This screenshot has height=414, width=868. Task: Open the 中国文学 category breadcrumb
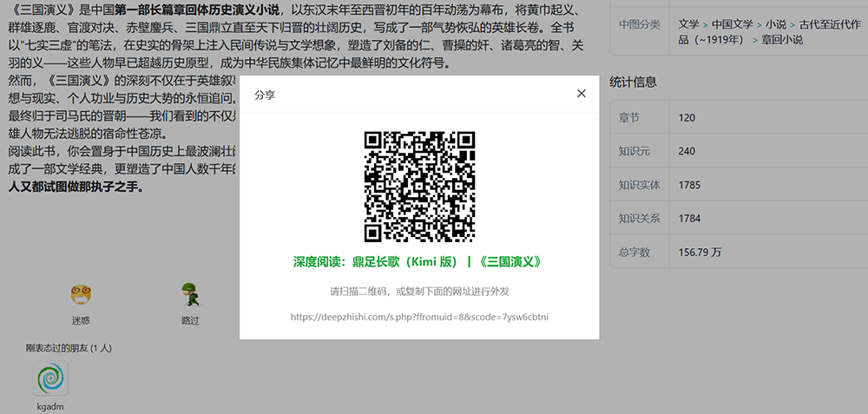(733, 24)
